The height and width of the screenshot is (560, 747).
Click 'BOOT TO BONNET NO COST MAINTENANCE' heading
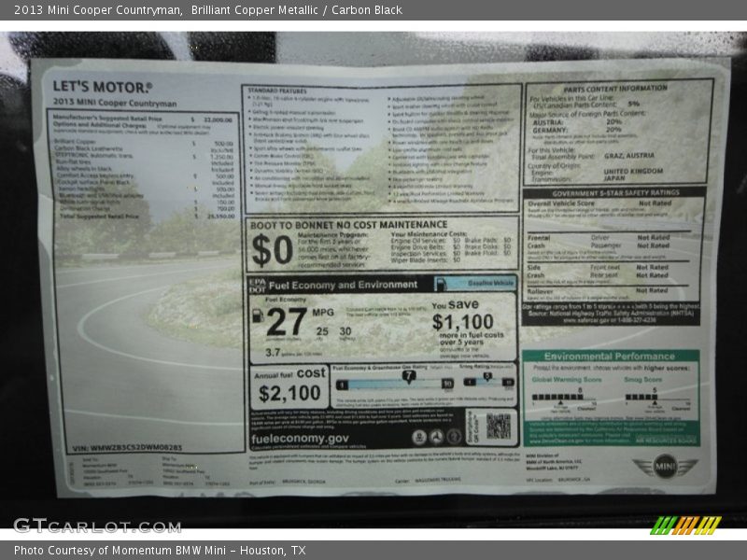click(348, 225)
